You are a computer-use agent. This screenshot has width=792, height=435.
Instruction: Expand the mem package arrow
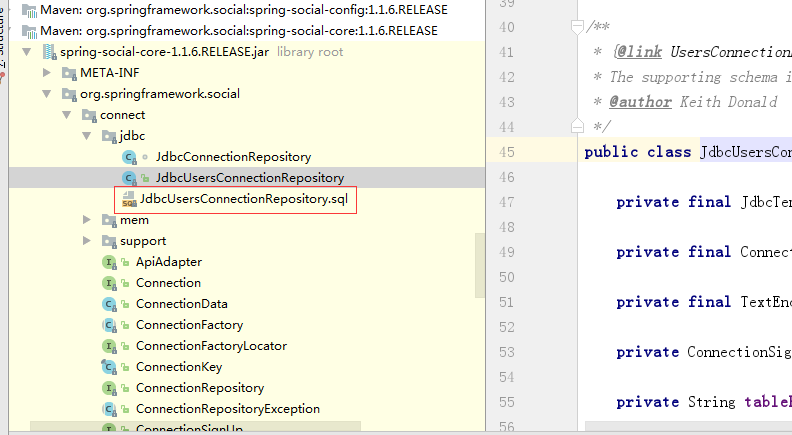point(86,220)
